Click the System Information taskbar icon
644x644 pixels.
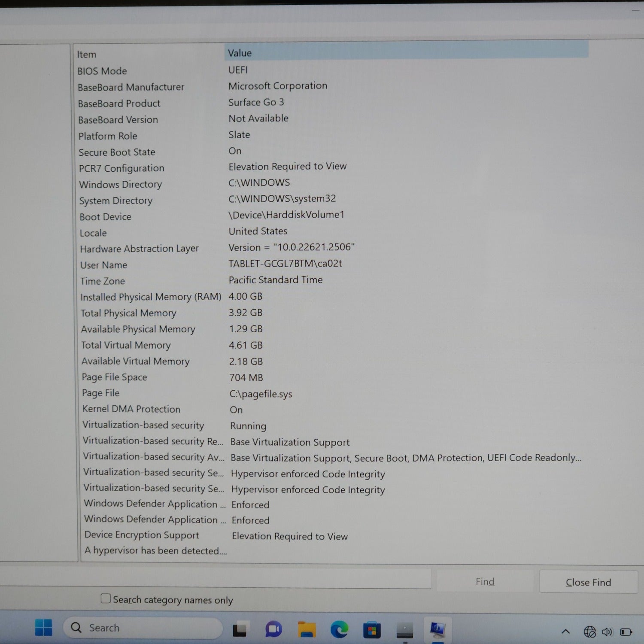click(x=437, y=629)
